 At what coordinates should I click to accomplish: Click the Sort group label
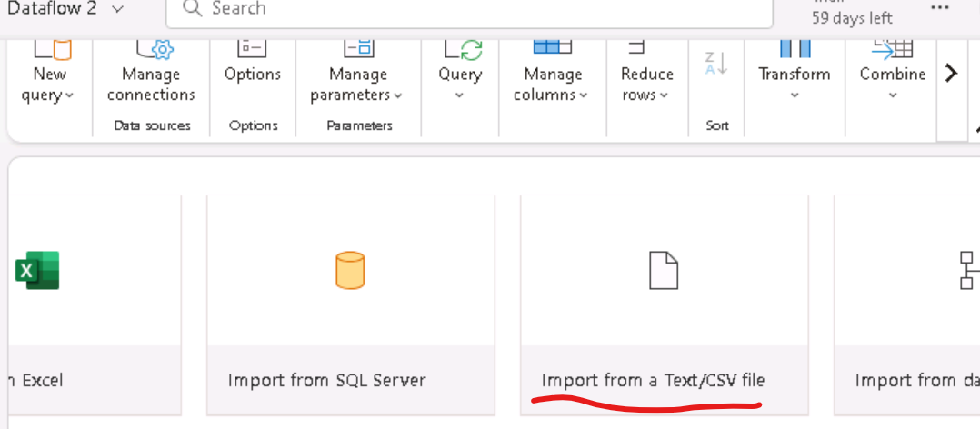tap(717, 125)
